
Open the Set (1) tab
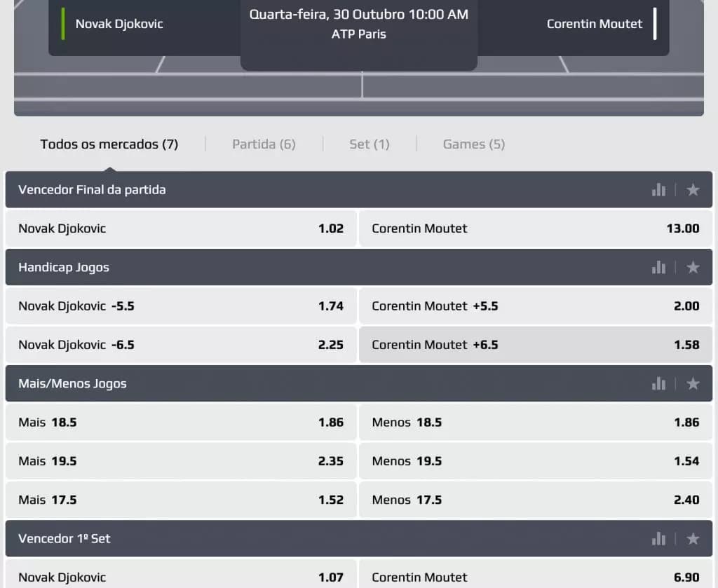369,144
